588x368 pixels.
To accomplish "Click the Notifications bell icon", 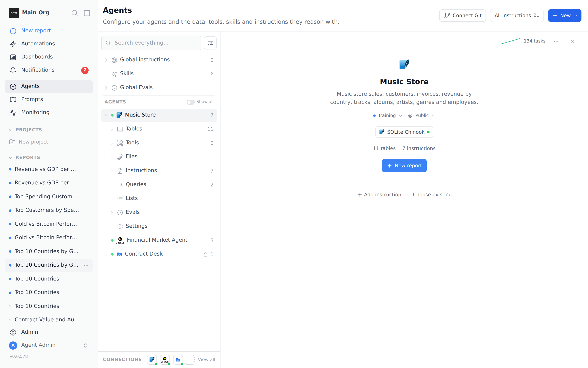I will pos(13,70).
